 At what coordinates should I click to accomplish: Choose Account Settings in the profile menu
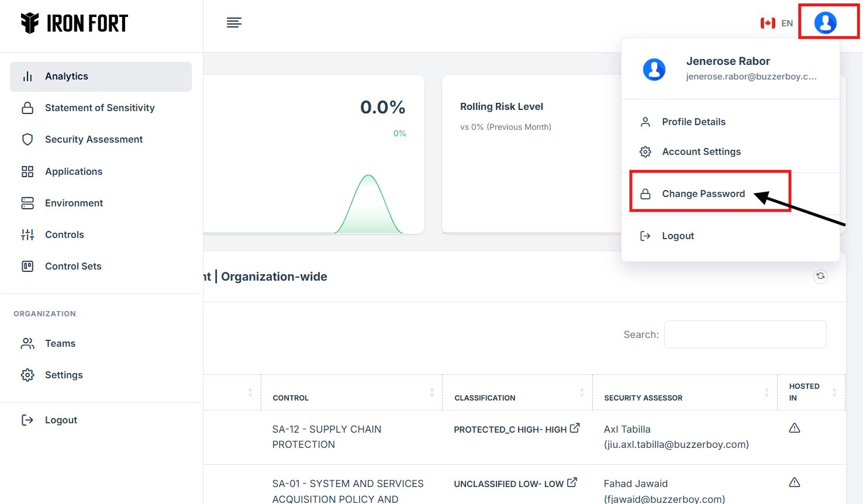click(x=701, y=151)
